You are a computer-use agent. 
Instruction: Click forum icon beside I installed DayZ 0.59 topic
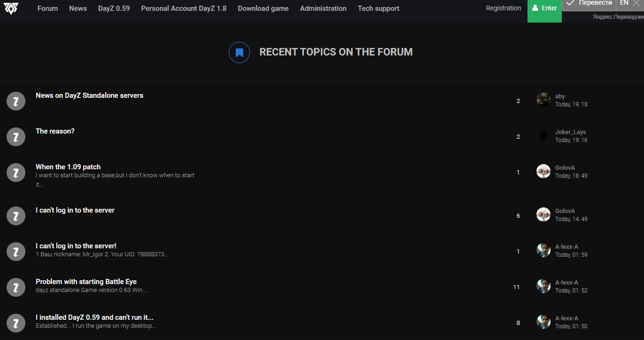[16, 323]
